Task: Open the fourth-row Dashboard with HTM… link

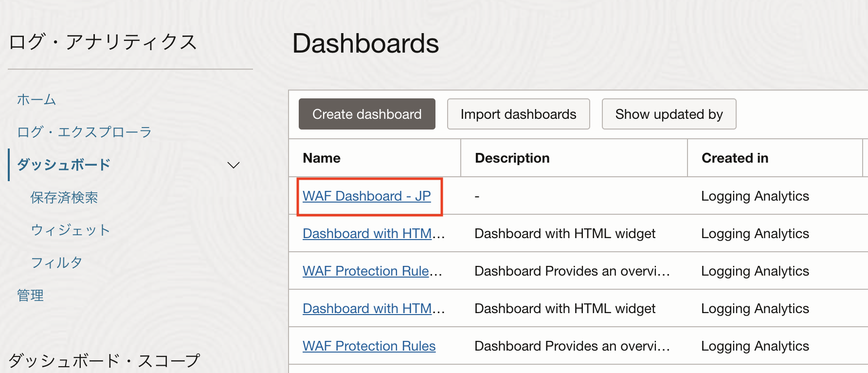Action: coord(373,309)
